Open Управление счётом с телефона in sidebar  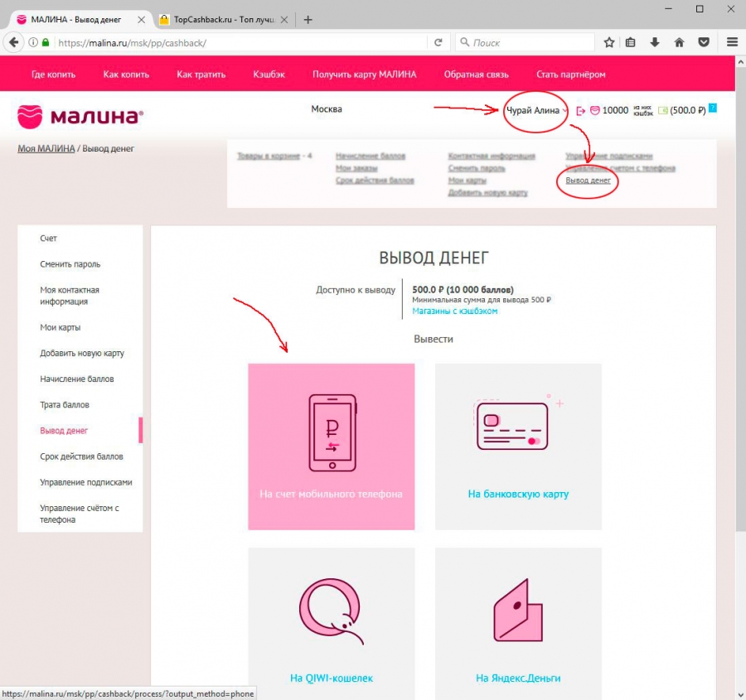click(80, 514)
